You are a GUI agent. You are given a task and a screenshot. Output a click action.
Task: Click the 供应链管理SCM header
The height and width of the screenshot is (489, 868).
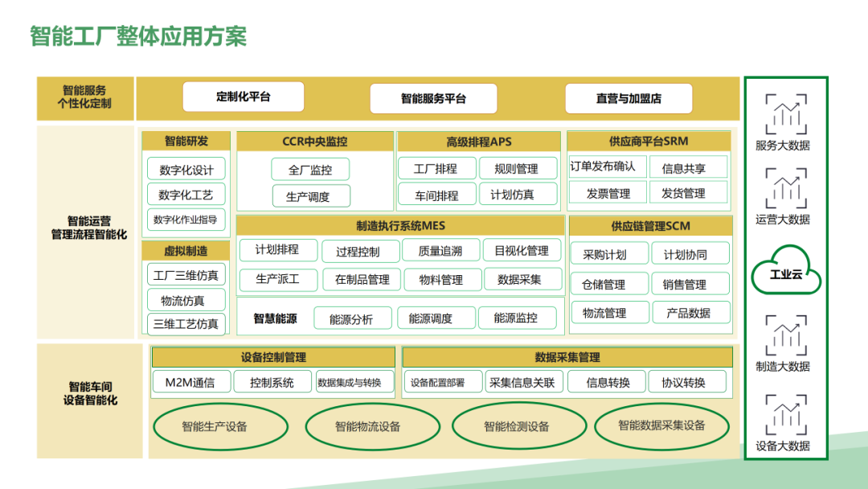pos(650,226)
